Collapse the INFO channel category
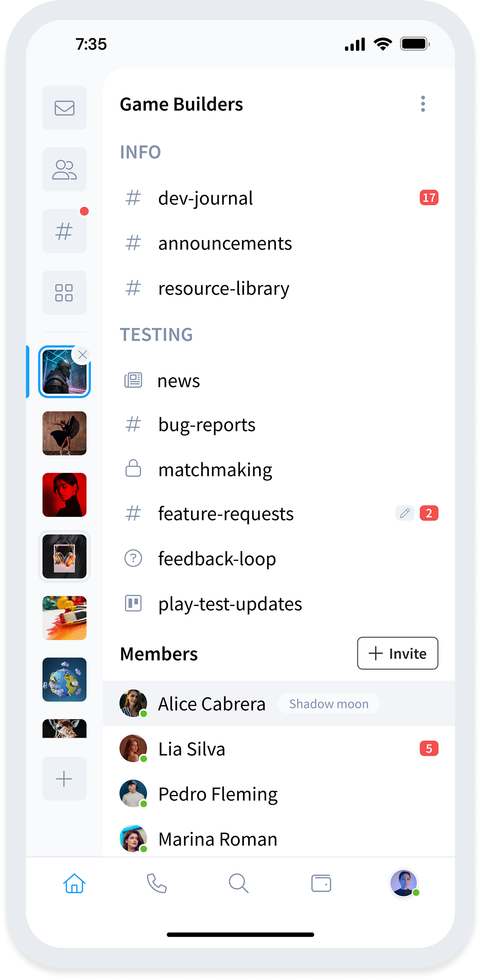This screenshot has width=481, height=980. (140, 152)
